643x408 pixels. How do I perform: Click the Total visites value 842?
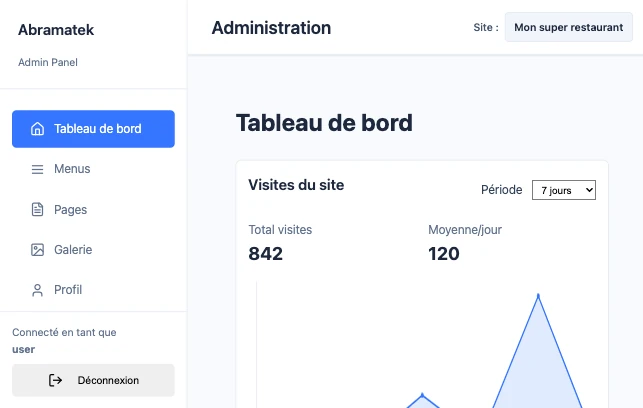click(266, 254)
